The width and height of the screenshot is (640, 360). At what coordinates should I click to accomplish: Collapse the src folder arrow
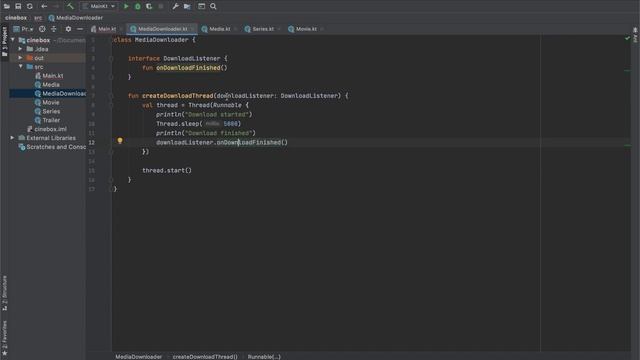pyautogui.click(x=20, y=67)
